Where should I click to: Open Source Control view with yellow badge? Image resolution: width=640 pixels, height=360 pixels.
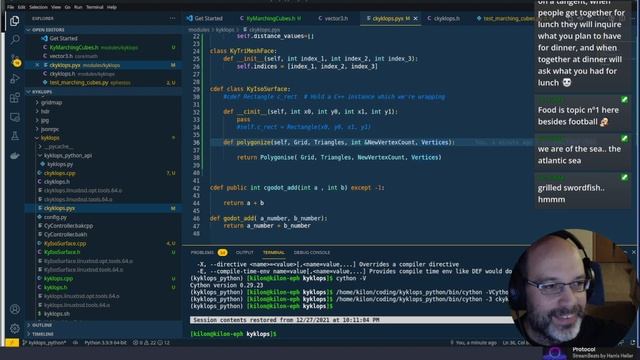(x=15, y=60)
